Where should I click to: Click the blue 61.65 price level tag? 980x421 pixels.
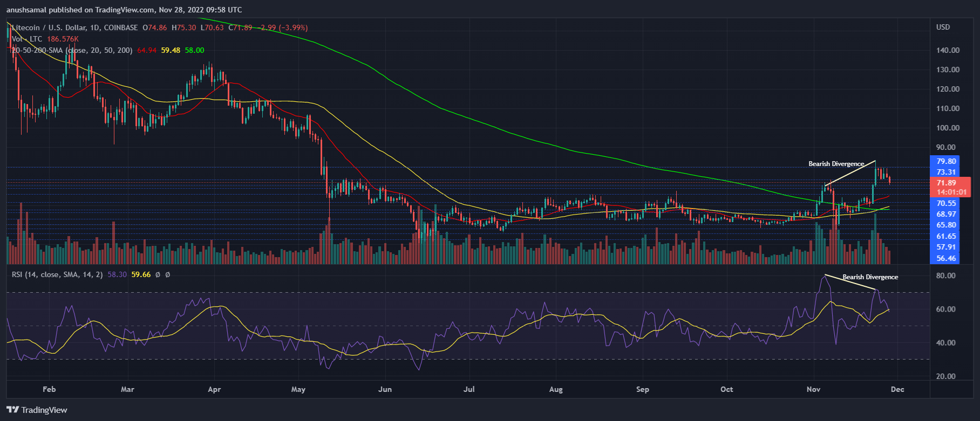[944, 236]
